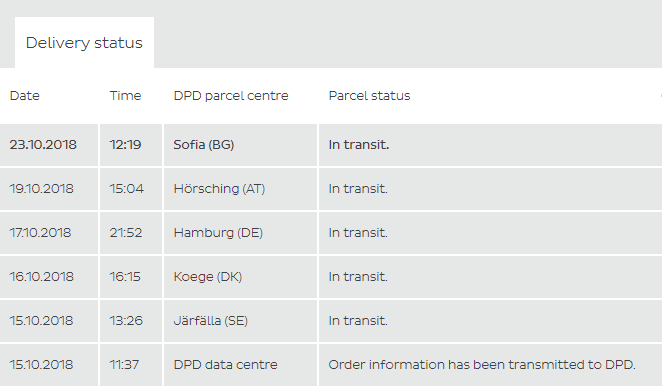This screenshot has height=386, width=662.
Task: Click In transit status for Hamburg row
Action: tap(358, 233)
